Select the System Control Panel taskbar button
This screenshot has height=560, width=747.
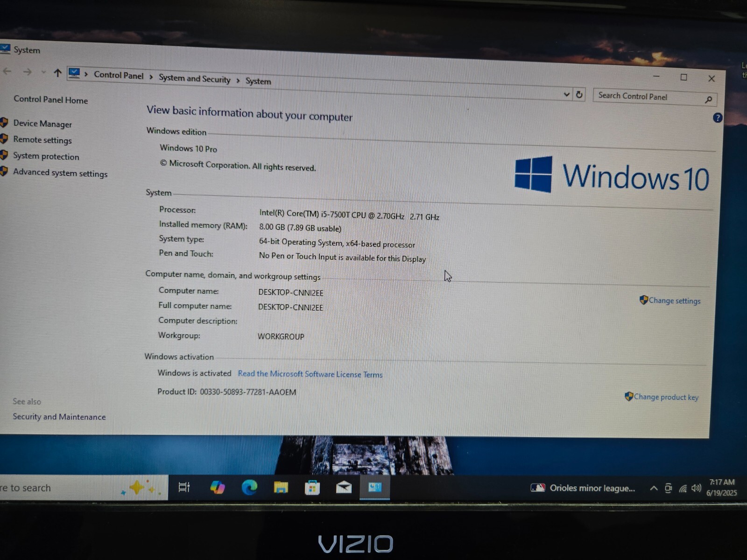(x=375, y=488)
